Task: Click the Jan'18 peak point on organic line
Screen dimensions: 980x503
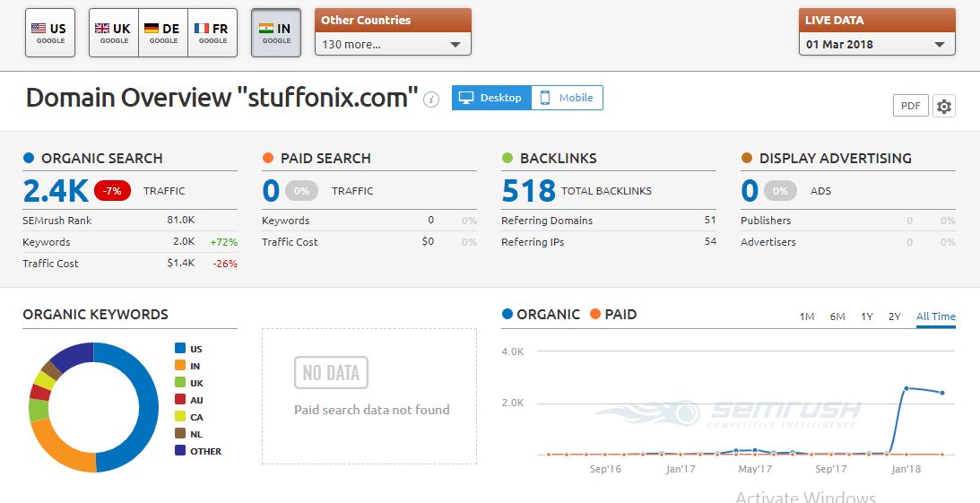Action: (906, 388)
